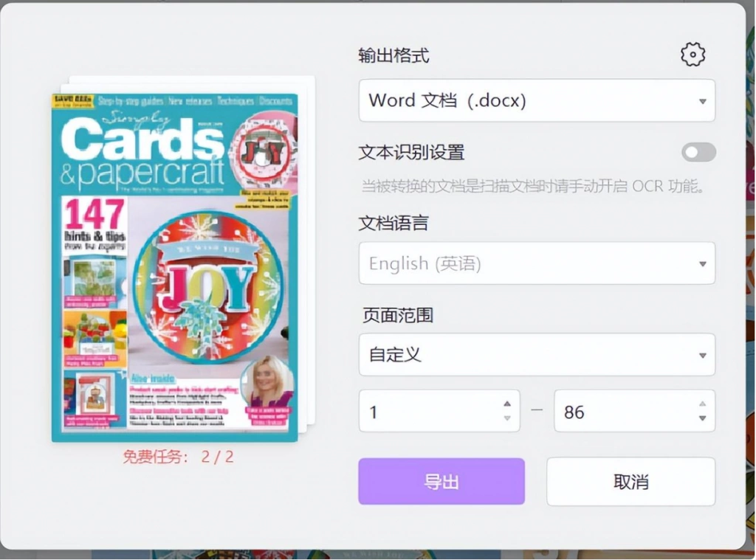
Task: Open the settings gear next to 输出格式
Action: [x=693, y=55]
